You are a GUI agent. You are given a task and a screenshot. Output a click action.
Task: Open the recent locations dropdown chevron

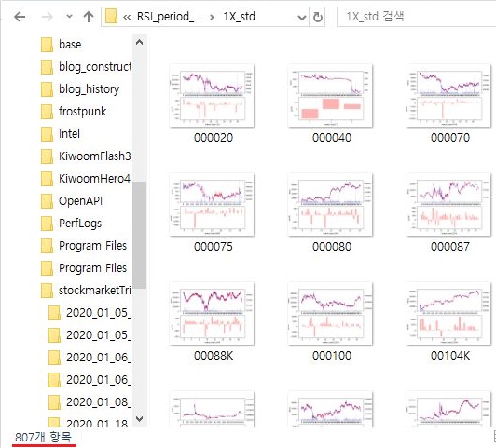[x=69, y=17]
